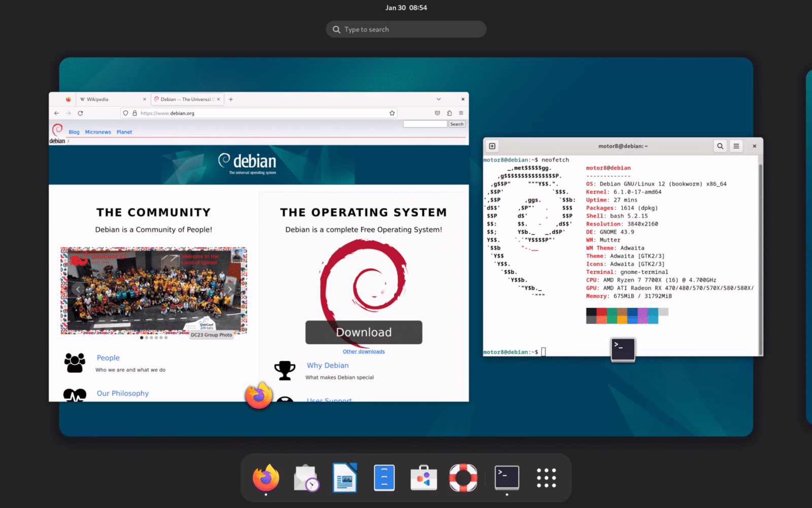Click the Type to search field
Viewport: 812px width, 508px height.
[x=406, y=29]
